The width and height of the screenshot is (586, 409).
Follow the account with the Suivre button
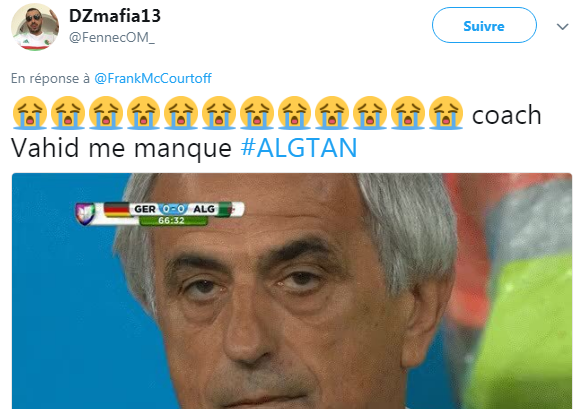pyautogui.click(x=484, y=25)
